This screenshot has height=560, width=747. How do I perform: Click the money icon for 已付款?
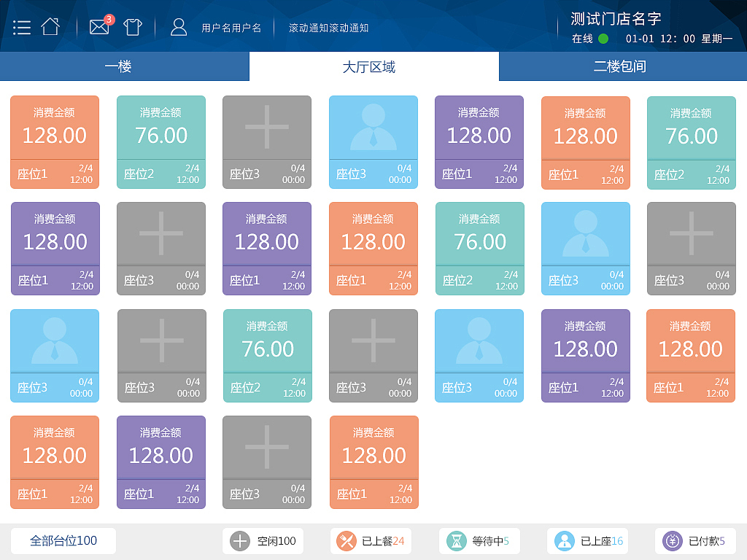point(672,541)
